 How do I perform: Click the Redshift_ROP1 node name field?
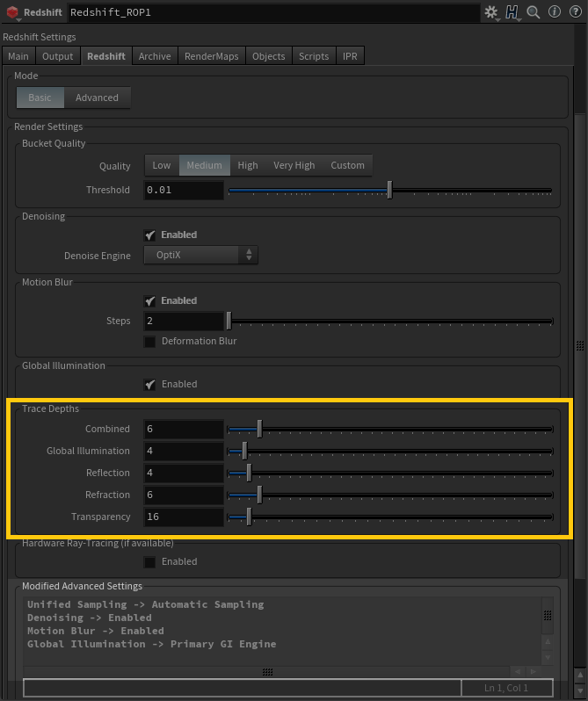[x=272, y=12]
